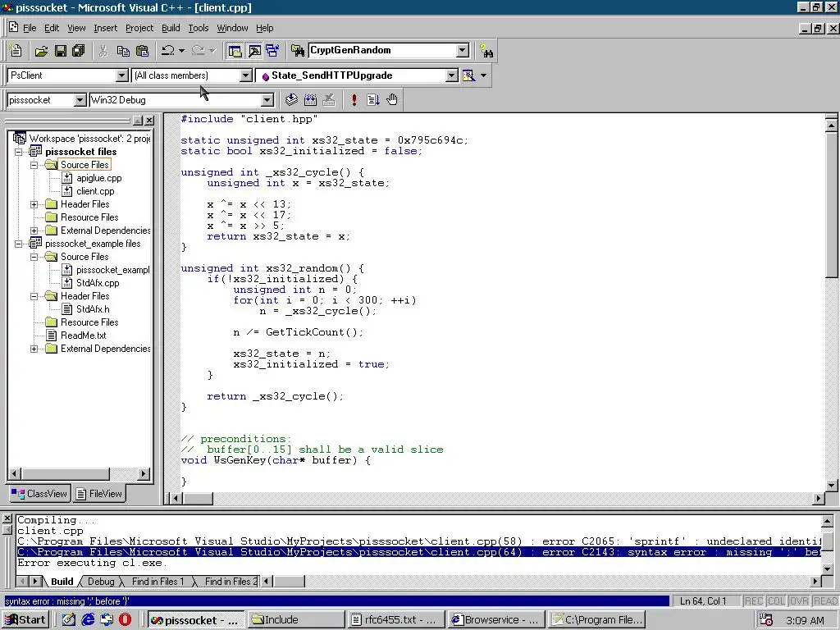Select the Debug output tab
The height and width of the screenshot is (630, 840).
tap(101, 582)
